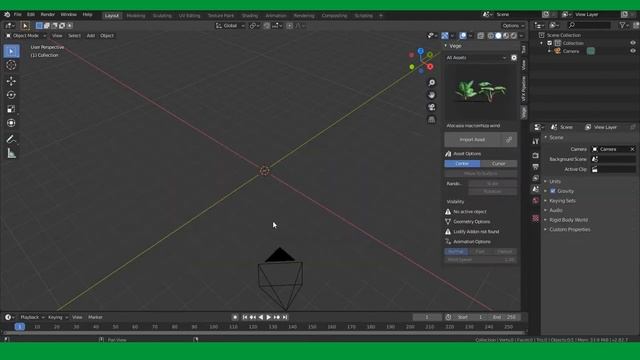Open the Object Mode dropdown
The height and width of the screenshot is (360, 640).
pyautogui.click(x=25, y=36)
